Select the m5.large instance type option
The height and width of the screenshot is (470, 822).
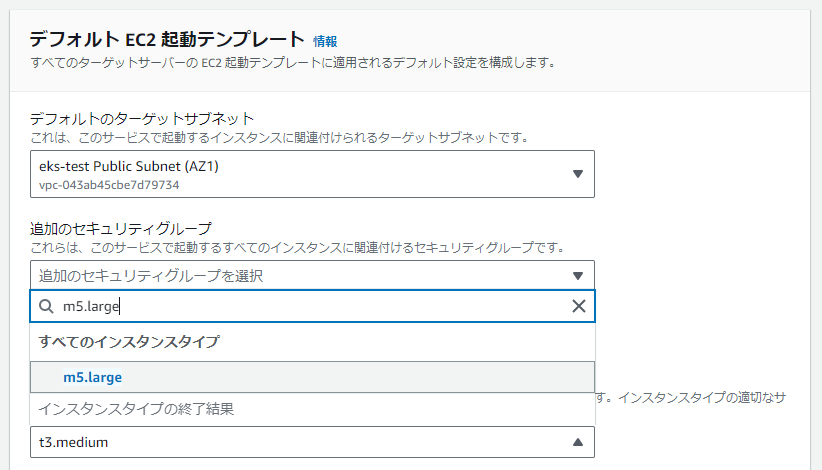(92, 377)
